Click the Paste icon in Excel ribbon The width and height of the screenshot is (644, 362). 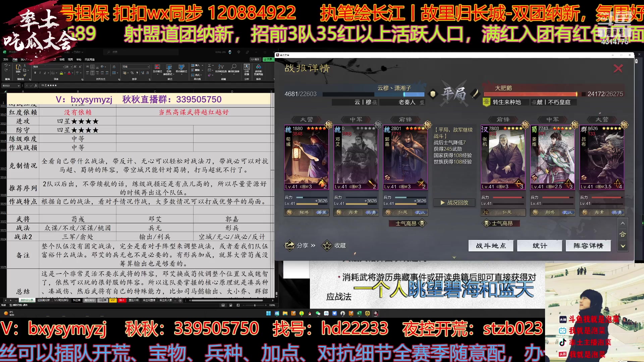(x=18, y=67)
